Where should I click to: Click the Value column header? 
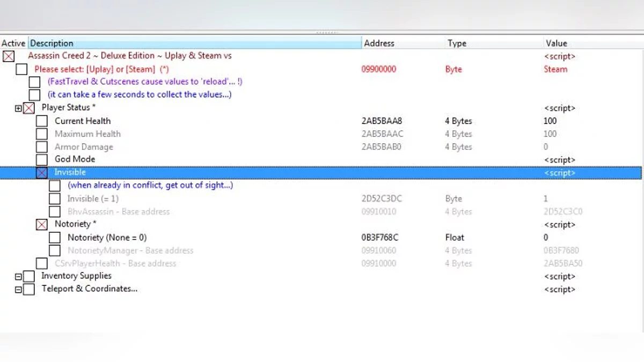[556, 43]
